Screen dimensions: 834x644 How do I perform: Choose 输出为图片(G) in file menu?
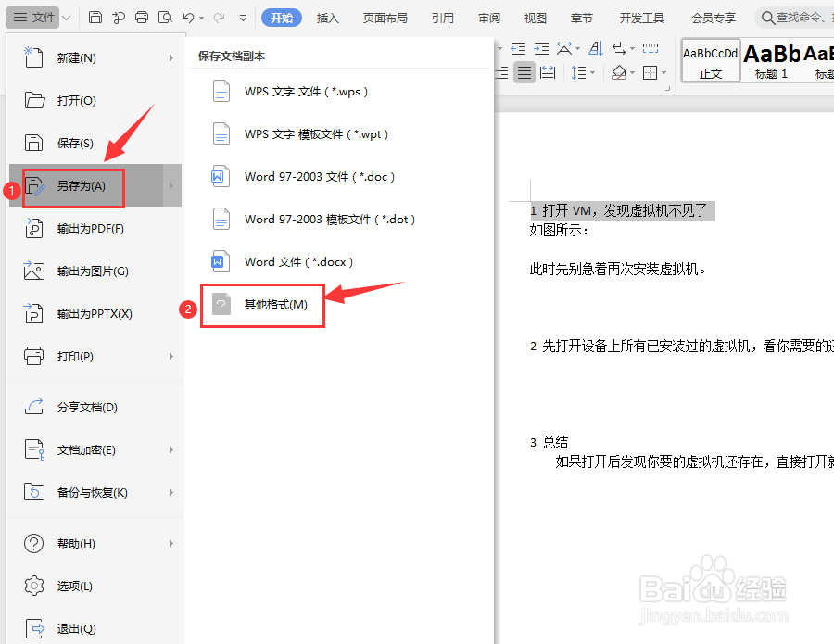click(x=96, y=271)
